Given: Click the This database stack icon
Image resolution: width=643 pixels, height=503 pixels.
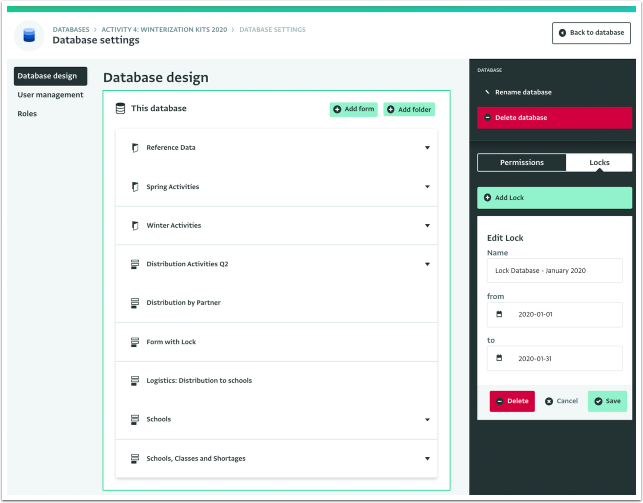Looking at the screenshot, I should 120,109.
